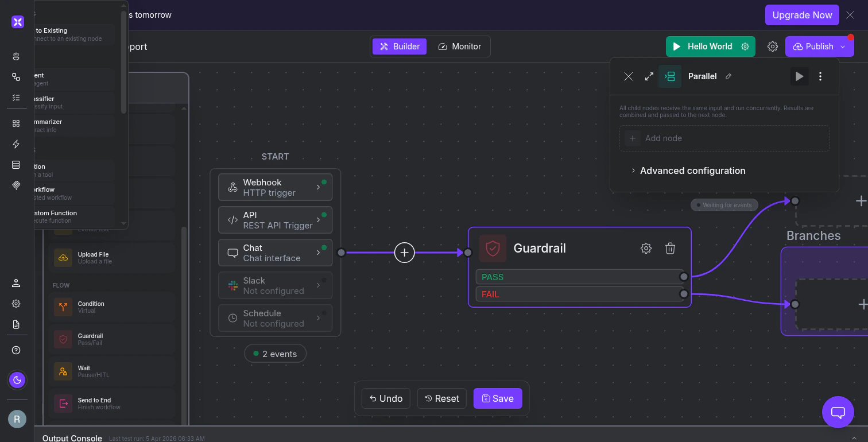The image size is (868, 442).
Task: Rename Parallel using the pencil icon
Action: (x=728, y=76)
